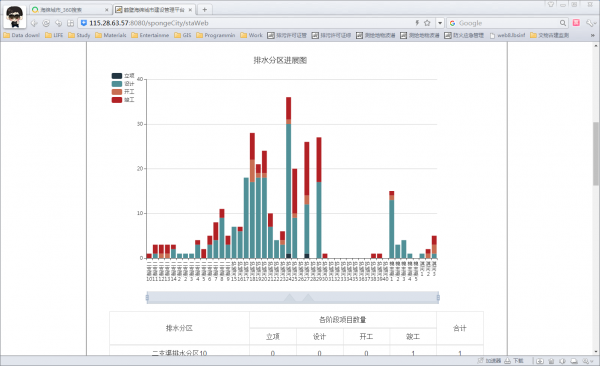Open the Study bookmark folder

click(79, 35)
